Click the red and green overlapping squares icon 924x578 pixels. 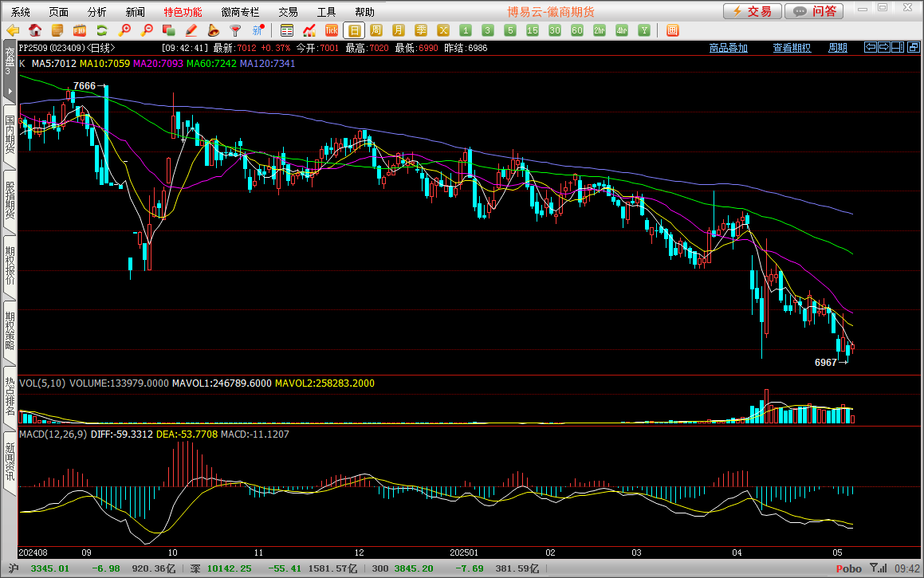169,30
